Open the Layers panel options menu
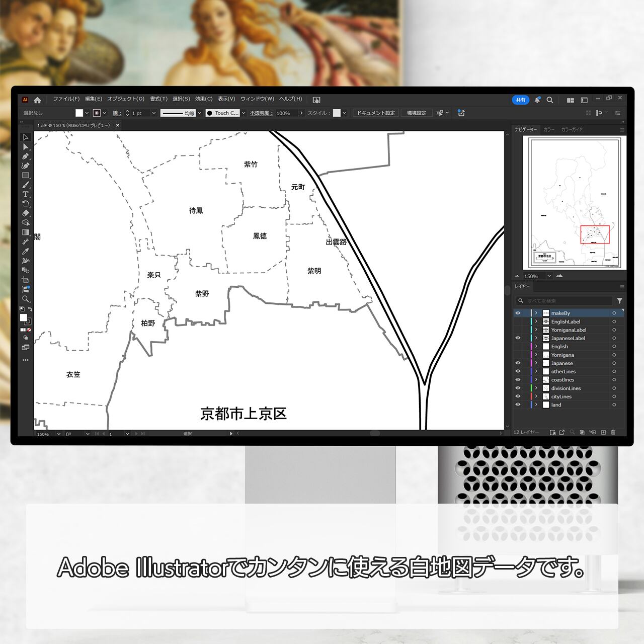 pyautogui.click(x=622, y=287)
